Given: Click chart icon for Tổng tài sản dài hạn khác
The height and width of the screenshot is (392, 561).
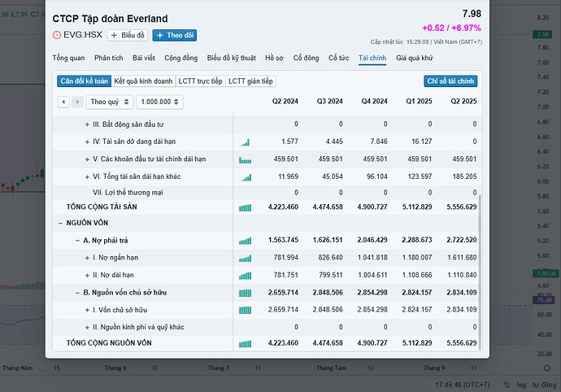Looking at the screenshot, I should 245,177.
